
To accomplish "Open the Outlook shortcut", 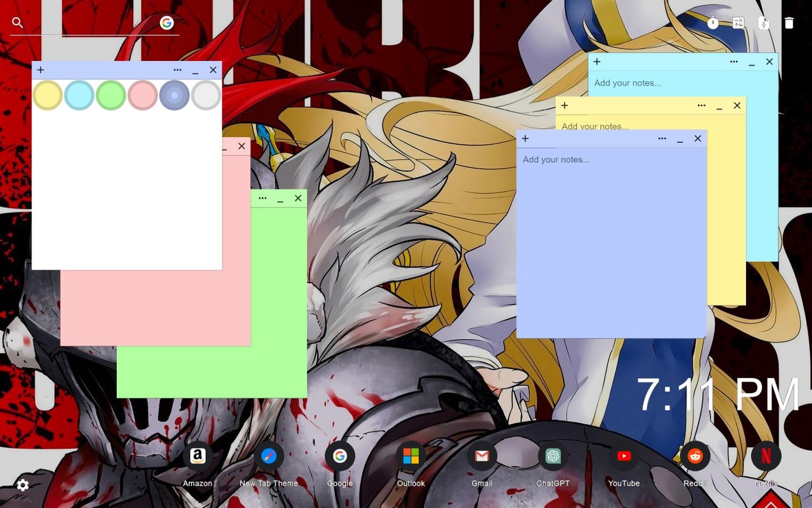I will 411,456.
